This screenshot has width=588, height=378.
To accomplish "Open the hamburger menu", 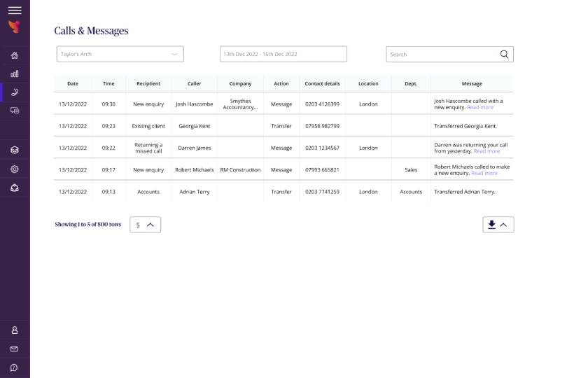I will [x=15, y=10].
